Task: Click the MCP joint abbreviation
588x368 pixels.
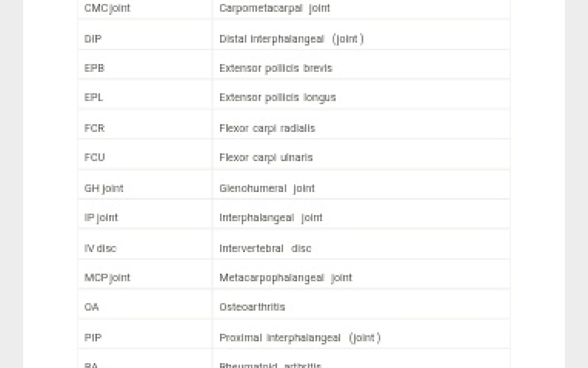Action: (x=107, y=278)
